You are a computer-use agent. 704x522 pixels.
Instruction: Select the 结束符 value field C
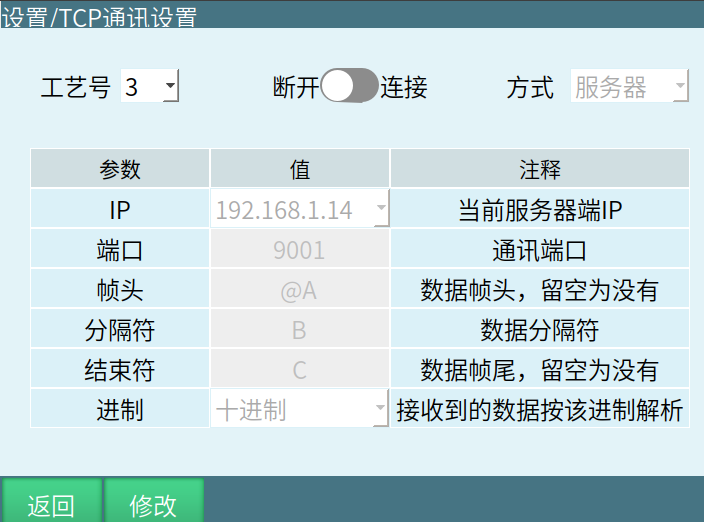point(299,368)
